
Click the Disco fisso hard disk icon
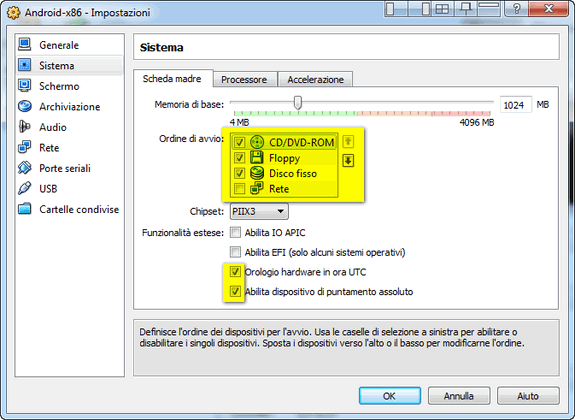257,173
